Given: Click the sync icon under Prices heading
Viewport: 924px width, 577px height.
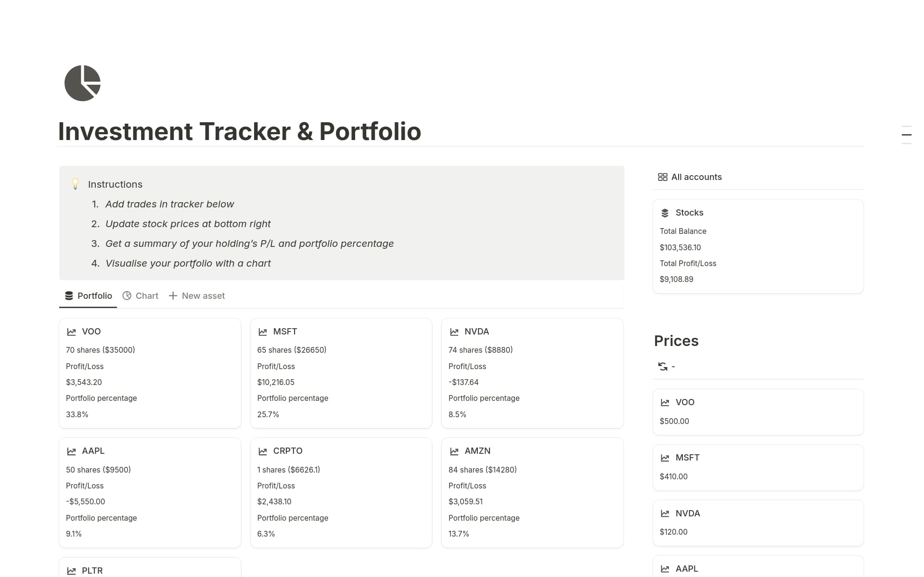Looking at the screenshot, I should (663, 366).
